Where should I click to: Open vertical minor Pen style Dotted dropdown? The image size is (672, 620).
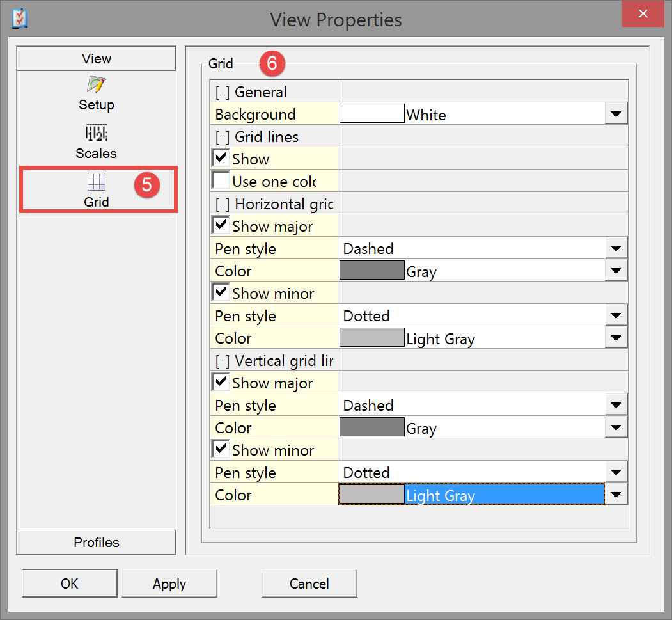[x=616, y=473]
